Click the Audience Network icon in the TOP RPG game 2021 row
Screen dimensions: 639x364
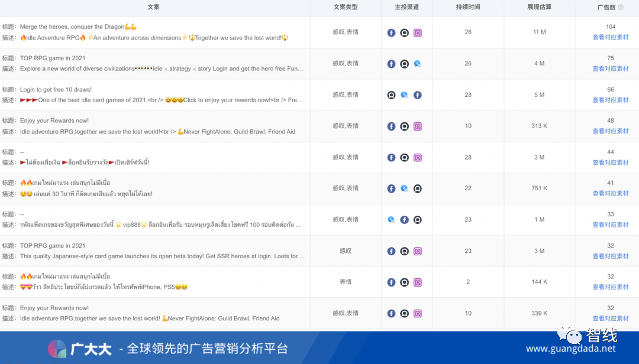(405, 63)
